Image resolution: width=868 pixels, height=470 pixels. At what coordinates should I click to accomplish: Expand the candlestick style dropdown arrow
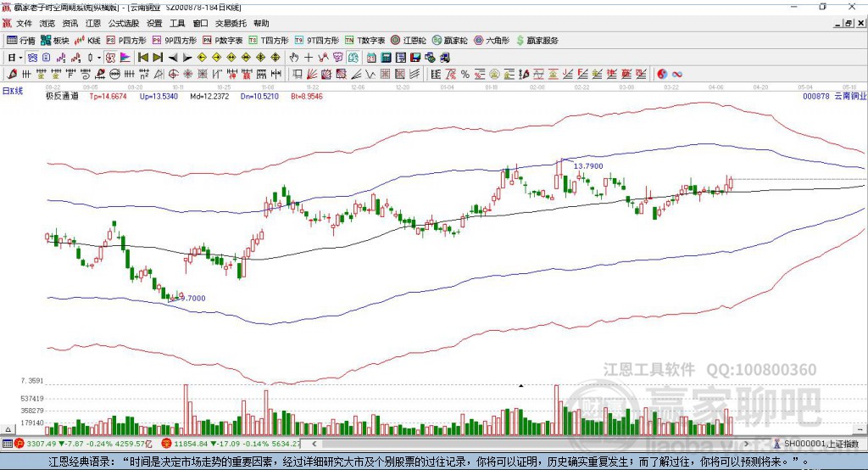pos(99,58)
